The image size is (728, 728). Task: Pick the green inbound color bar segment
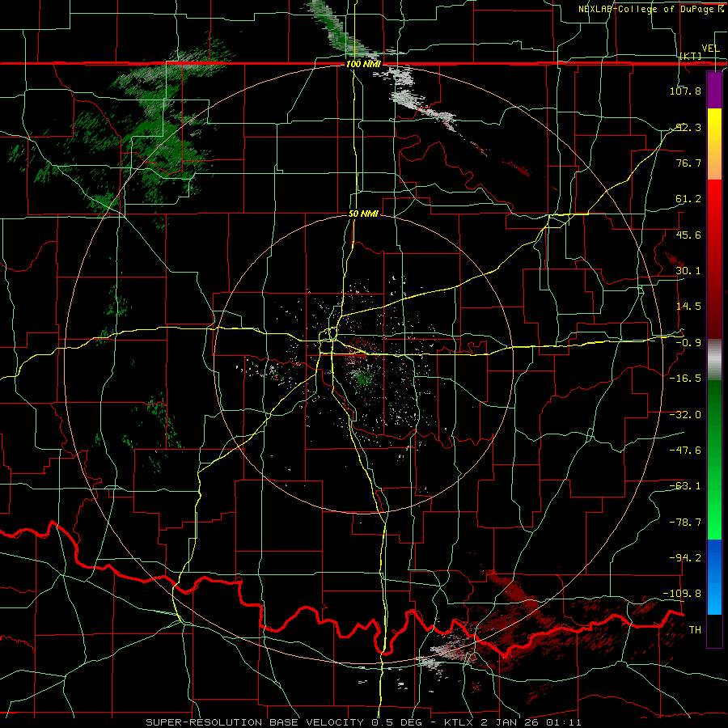pyautogui.click(x=714, y=459)
